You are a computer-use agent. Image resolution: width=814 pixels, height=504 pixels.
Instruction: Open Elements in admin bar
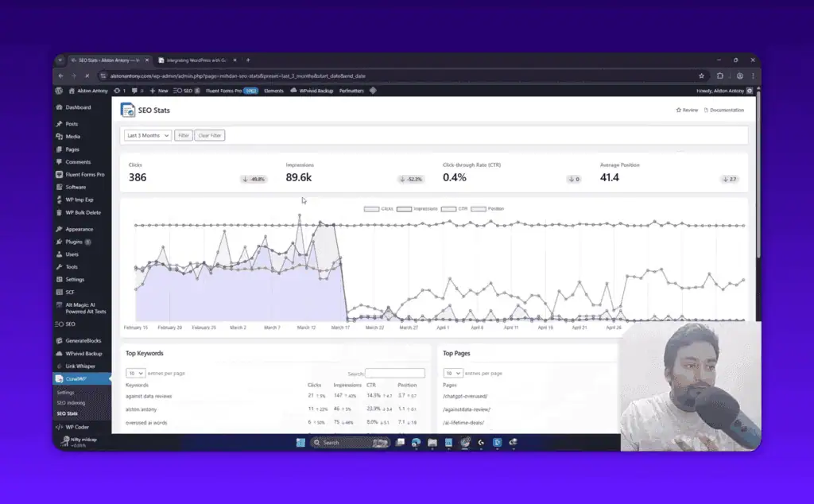[273, 91]
